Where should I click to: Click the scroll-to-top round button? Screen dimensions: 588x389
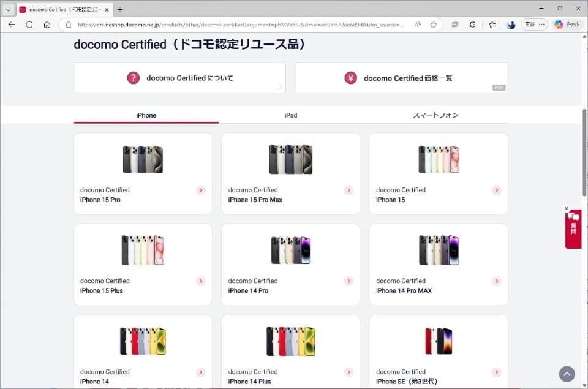click(x=567, y=374)
